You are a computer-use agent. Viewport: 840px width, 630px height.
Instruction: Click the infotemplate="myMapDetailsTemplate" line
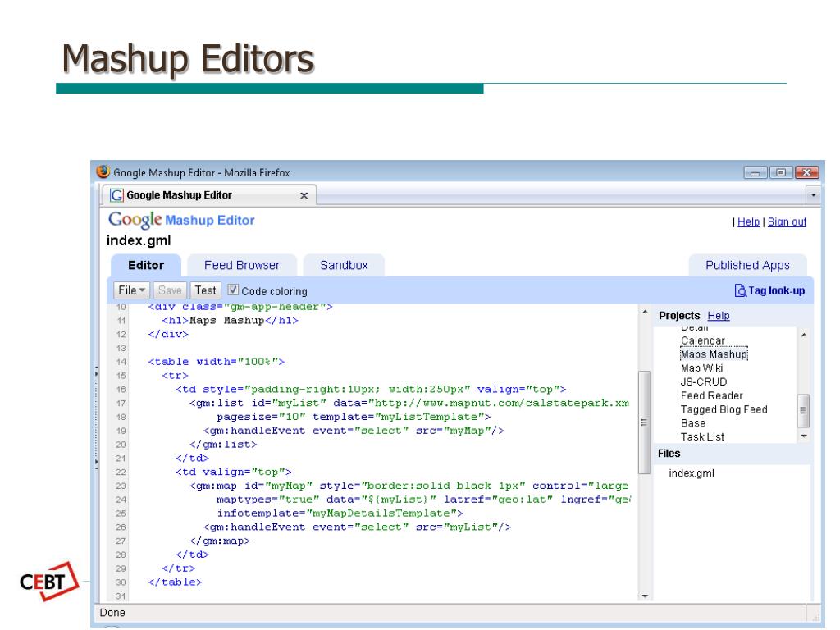340,514
